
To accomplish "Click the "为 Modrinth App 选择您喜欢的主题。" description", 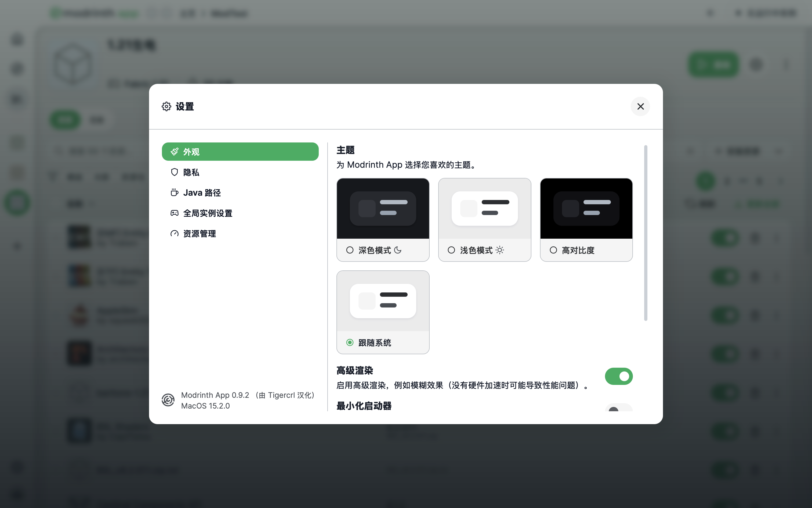I will coord(406,164).
